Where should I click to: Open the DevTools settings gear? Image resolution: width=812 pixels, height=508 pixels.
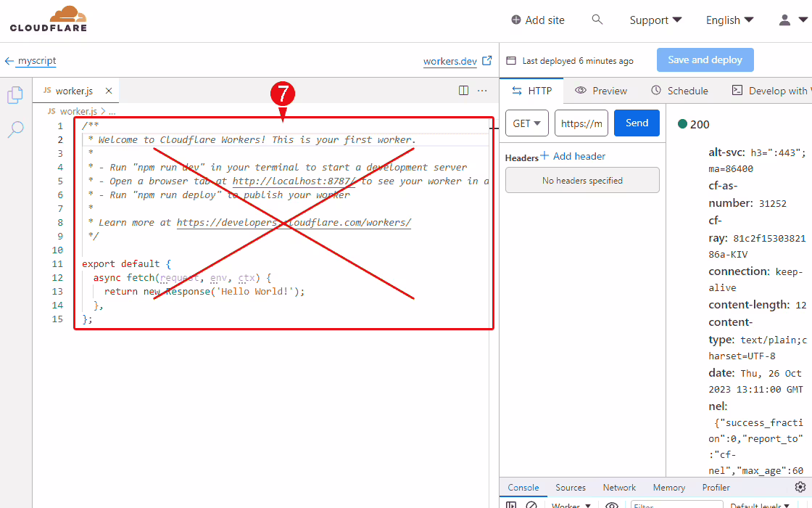coord(800,487)
